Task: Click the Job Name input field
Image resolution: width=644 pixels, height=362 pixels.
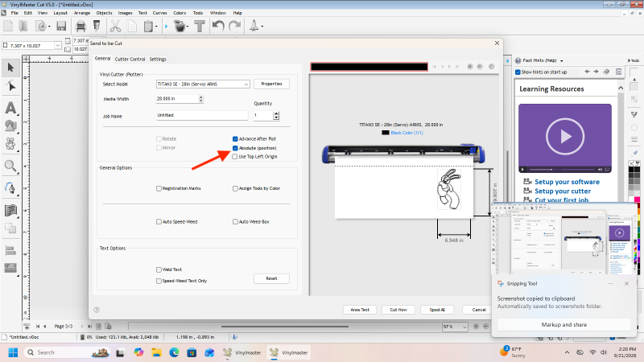Action: click(x=202, y=115)
